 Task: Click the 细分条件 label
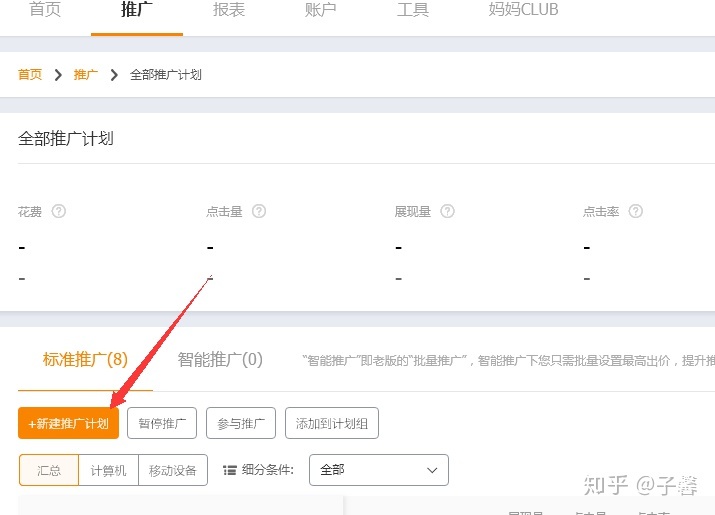pos(268,470)
